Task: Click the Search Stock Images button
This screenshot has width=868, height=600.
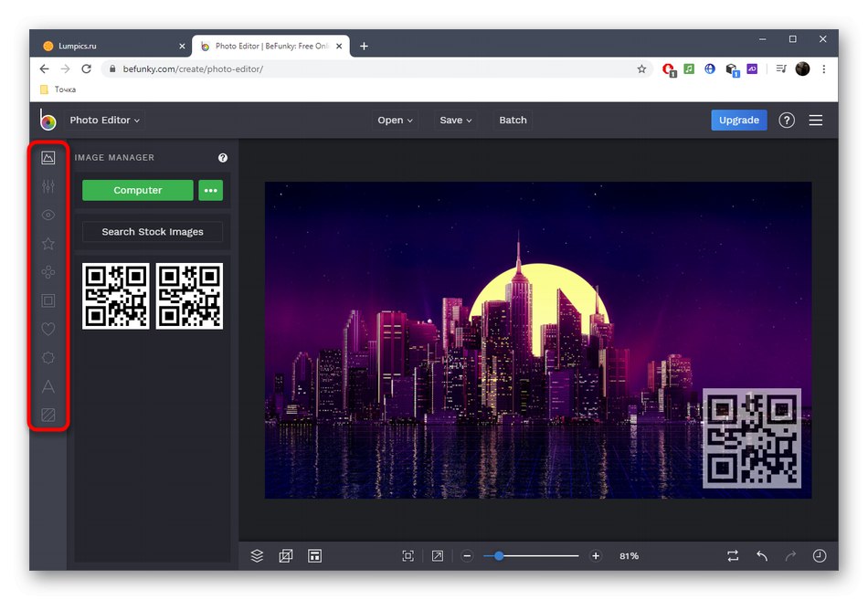Action: (153, 232)
